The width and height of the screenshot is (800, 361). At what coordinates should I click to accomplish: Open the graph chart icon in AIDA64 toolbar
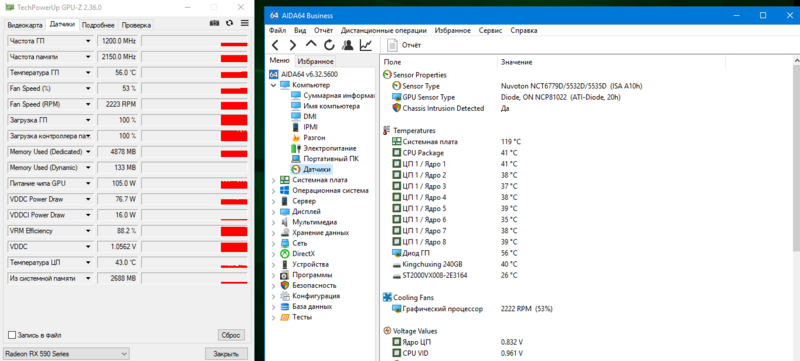point(366,45)
